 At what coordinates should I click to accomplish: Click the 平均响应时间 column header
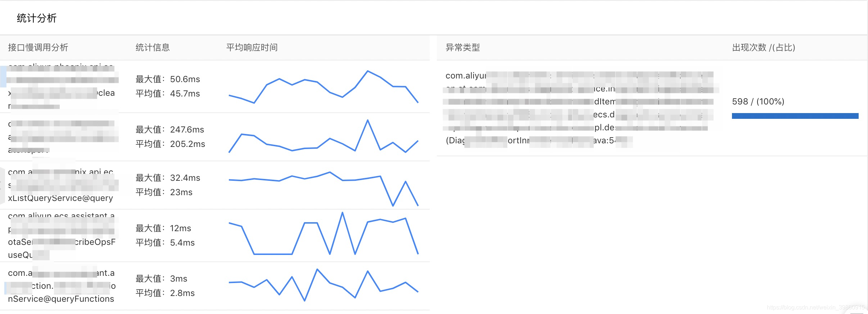click(252, 48)
